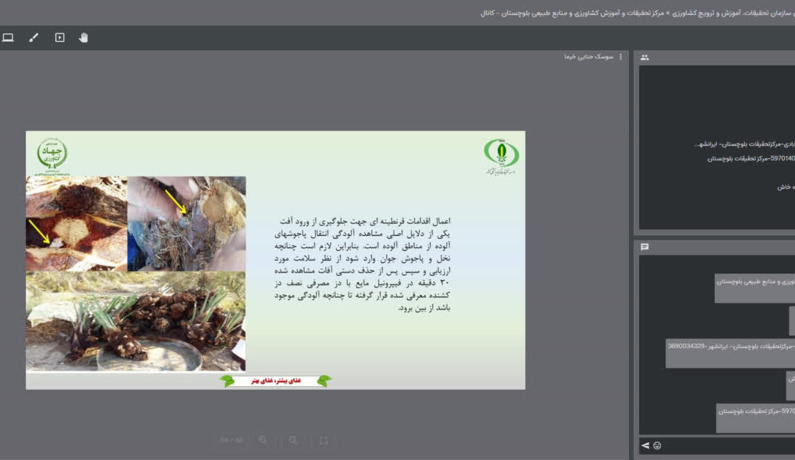Toggle fullscreen view of the slide
Image resolution: width=795 pixels, height=460 pixels.
[x=323, y=440]
